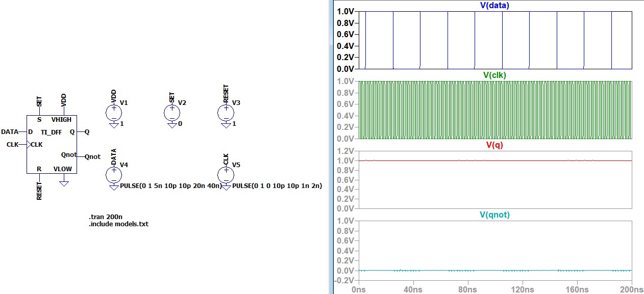Click the V3 RESET voltage source symbol
Viewport: 644px width, 294px height.
click(226, 112)
